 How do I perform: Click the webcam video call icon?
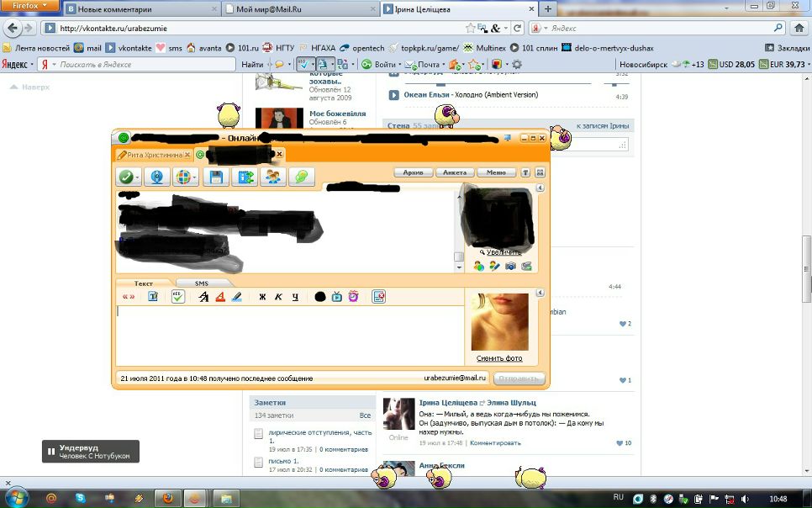155,177
